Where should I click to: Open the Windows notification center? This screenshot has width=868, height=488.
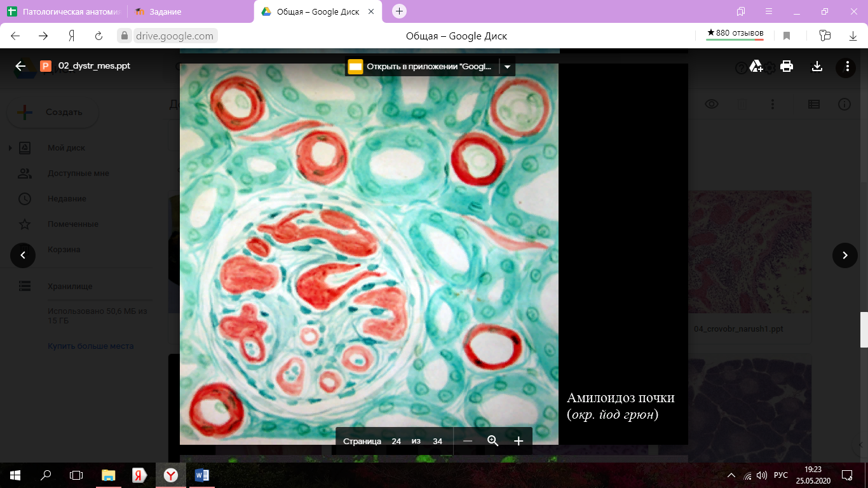pos(847,475)
